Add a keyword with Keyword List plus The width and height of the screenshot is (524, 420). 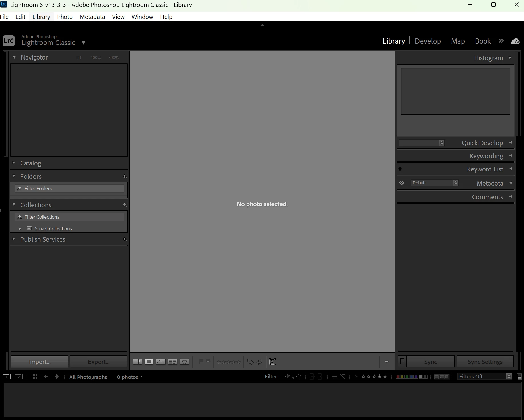coord(400,169)
